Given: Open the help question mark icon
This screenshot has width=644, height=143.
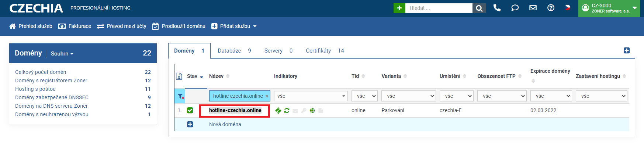Looking at the screenshot, I should [x=551, y=8].
